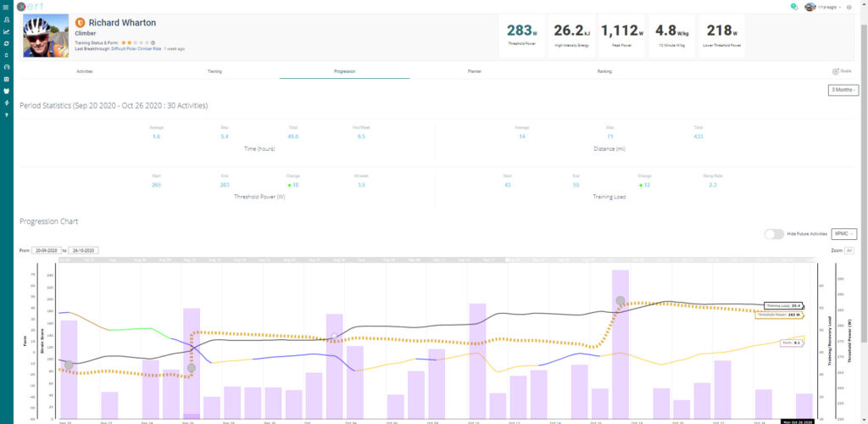Open the user account dropdown menu

click(826, 7)
